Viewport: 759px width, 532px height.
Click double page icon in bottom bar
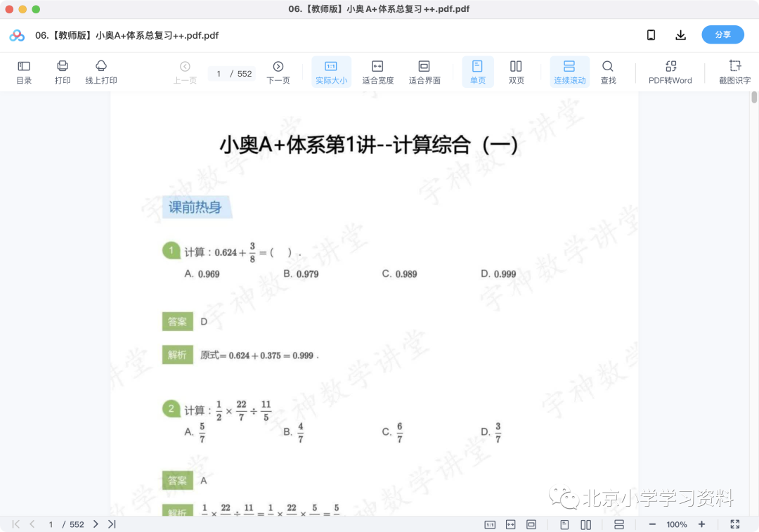tap(585, 525)
